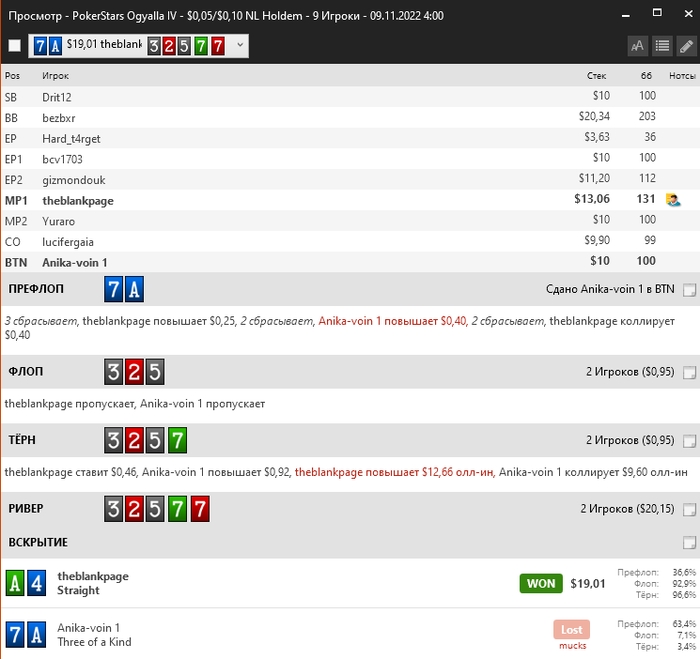The image size is (700, 659).
Task: Click the blue Ace preflop card
Action: [134, 291]
